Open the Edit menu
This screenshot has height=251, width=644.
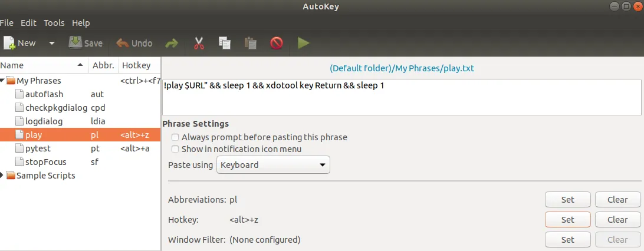point(28,23)
